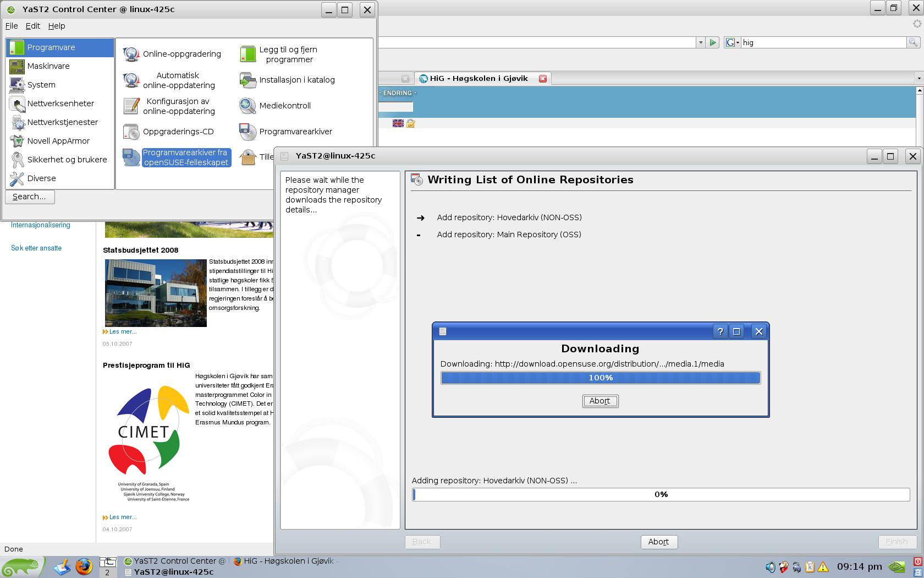The width and height of the screenshot is (924, 578).
Task: Open the File menu in YaST
Action: click(x=12, y=26)
